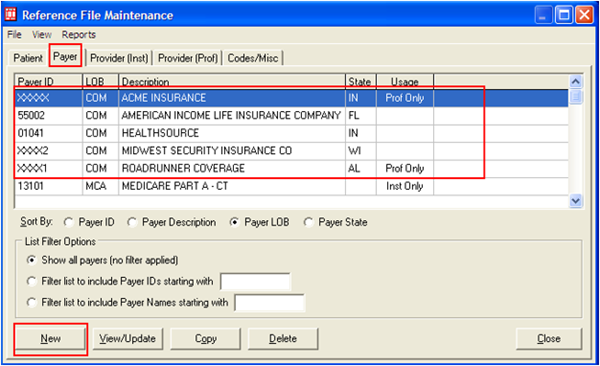This screenshot has height=366, width=600.
Task: Click the Description column header
Action: [x=232, y=82]
